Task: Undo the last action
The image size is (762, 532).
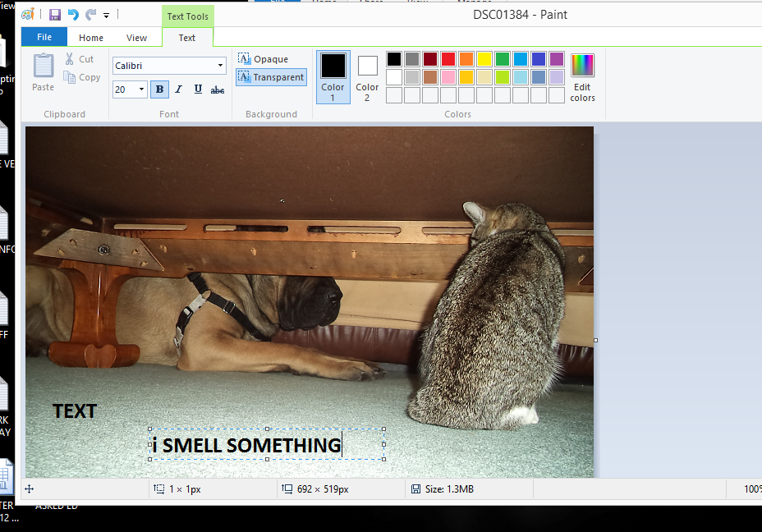Action: (73, 15)
